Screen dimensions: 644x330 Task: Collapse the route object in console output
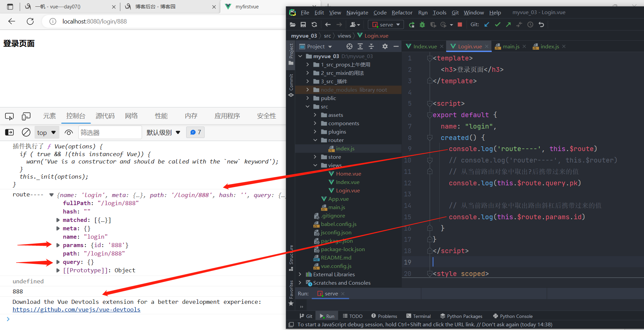[x=51, y=195]
